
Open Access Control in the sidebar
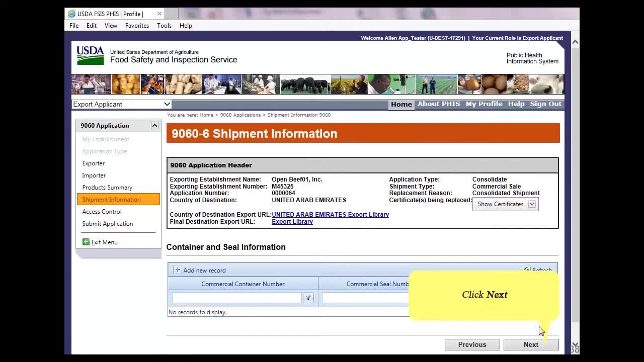[x=102, y=212]
